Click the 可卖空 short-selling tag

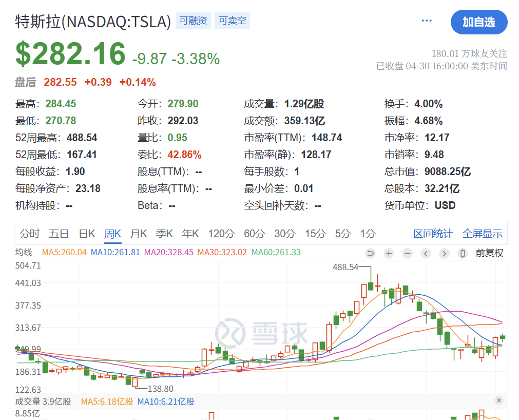click(232, 21)
